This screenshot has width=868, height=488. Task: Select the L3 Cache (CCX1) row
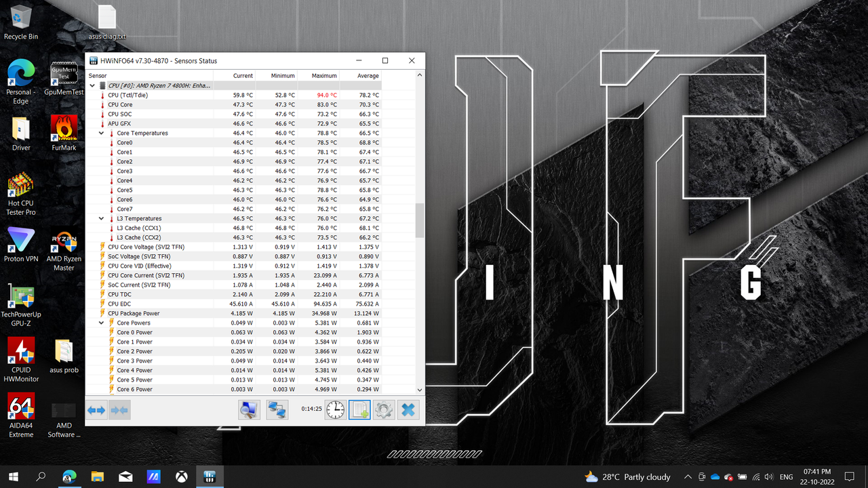(234, 228)
